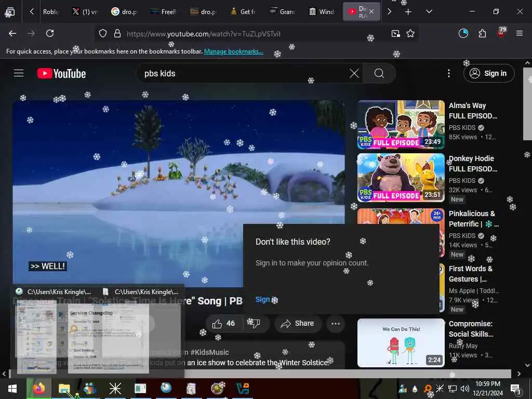This screenshot has height=399, width=532.
Task: Reload the current page
Action: tap(50, 34)
